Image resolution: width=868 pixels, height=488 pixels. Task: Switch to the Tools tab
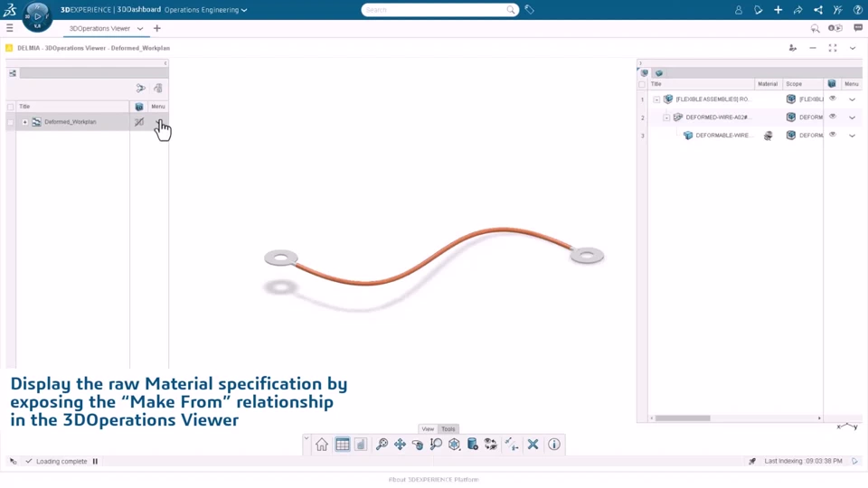point(448,428)
